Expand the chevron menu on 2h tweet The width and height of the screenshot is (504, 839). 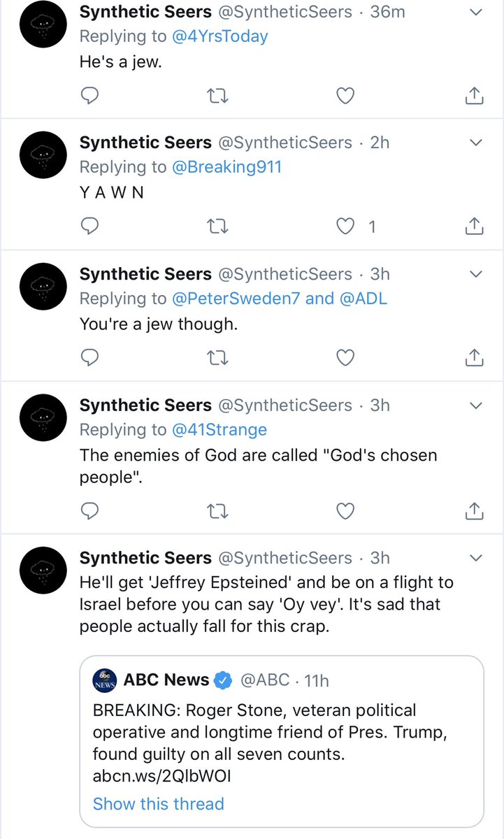[x=475, y=143]
